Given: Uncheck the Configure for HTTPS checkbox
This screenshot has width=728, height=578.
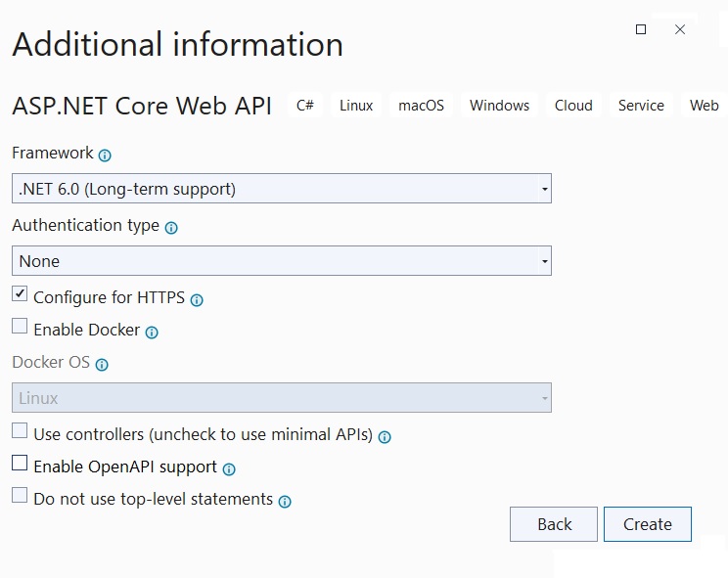Looking at the screenshot, I should pos(20,293).
